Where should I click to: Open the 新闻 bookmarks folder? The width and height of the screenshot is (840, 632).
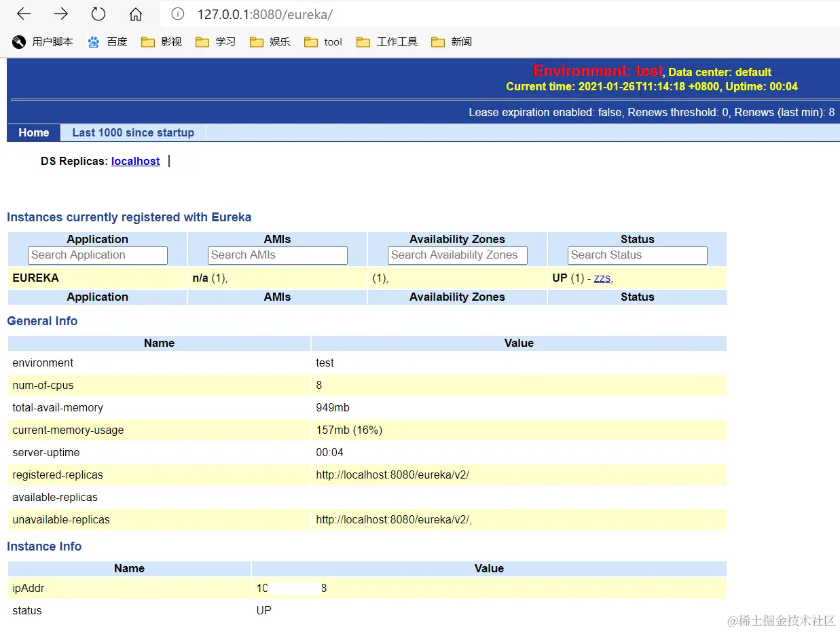pos(452,42)
